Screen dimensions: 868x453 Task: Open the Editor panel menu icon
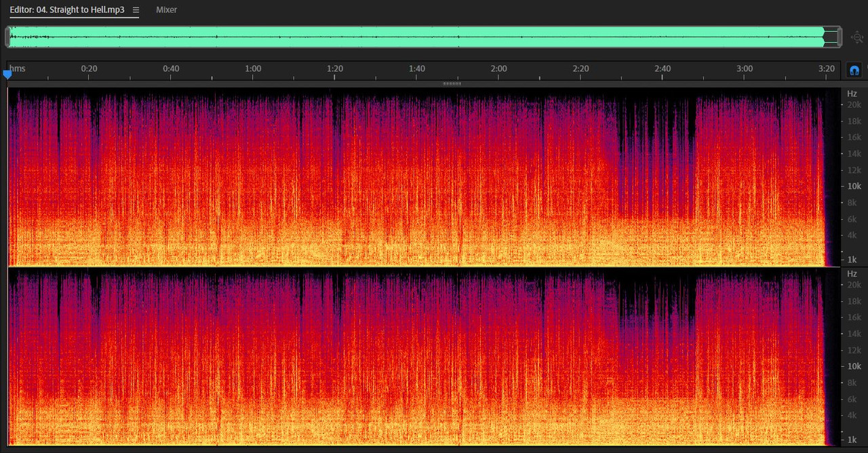136,10
